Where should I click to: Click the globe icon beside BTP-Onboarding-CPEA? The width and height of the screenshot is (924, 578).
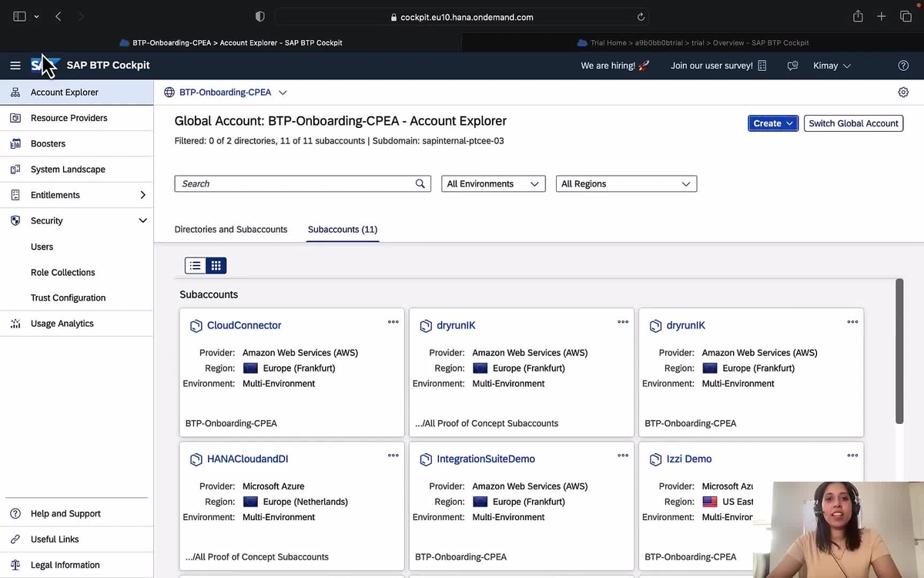[169, 92]
